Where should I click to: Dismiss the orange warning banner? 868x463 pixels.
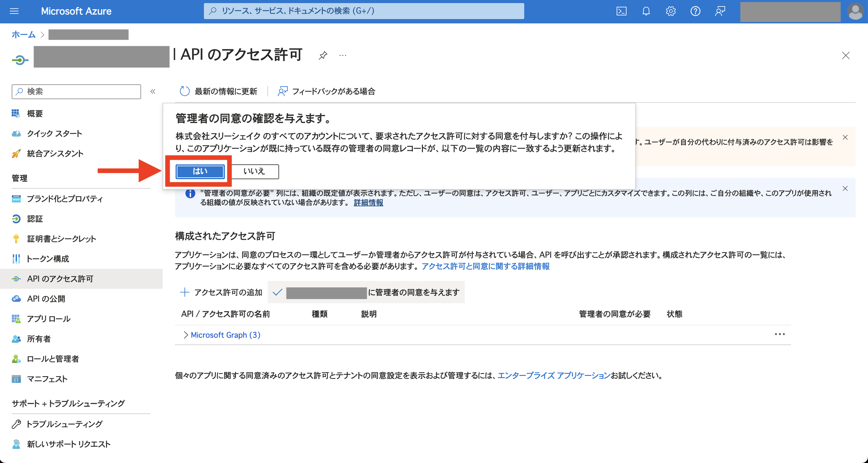pyautogui.click(x=845, y=137)
